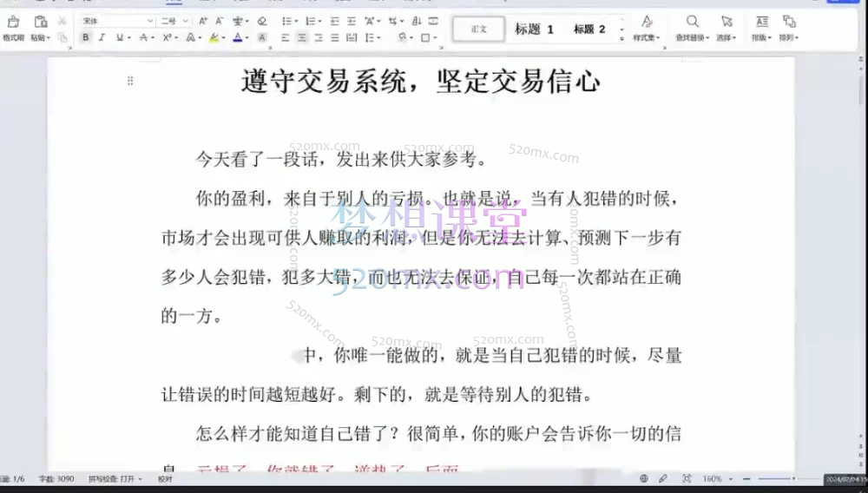
Task: Decrease font size with A- icon
Action: pos(220,21)
